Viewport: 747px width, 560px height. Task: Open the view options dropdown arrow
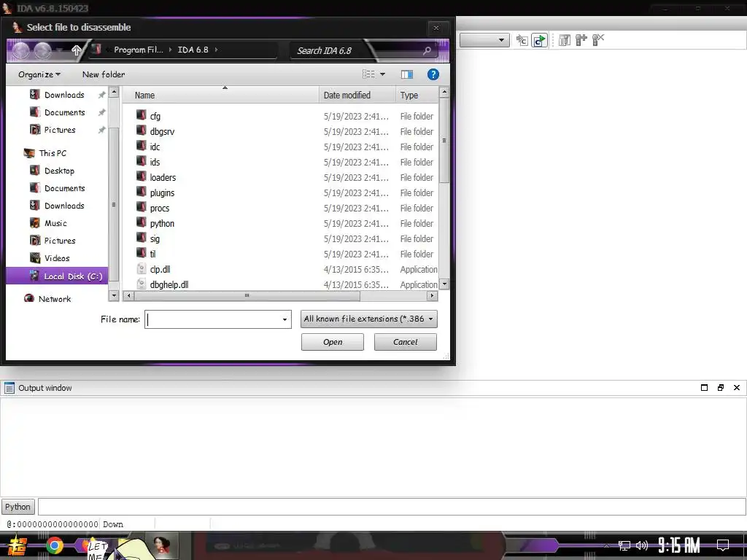[382, 74]
